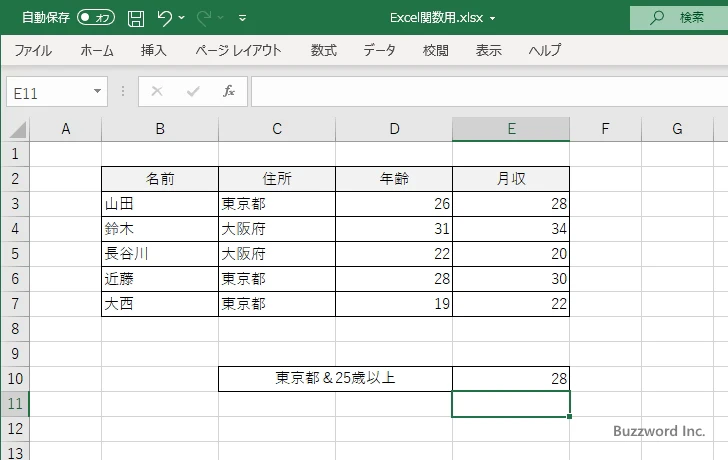Screen dimensions: 728x460
Task: Toggle the 自動保存 AutoSave switch
Action: tap(96, 18)
